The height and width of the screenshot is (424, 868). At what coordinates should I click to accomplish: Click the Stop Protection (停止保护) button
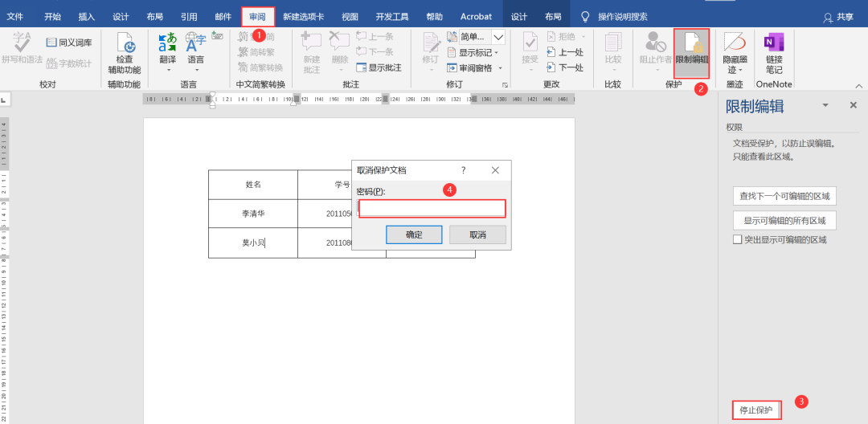coord(756,410)
